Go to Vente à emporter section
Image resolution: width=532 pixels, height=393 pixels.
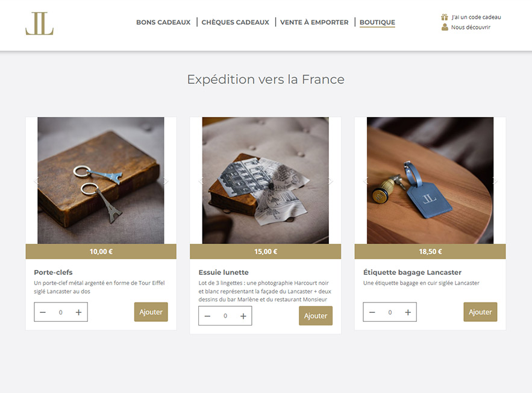(314, 22)
